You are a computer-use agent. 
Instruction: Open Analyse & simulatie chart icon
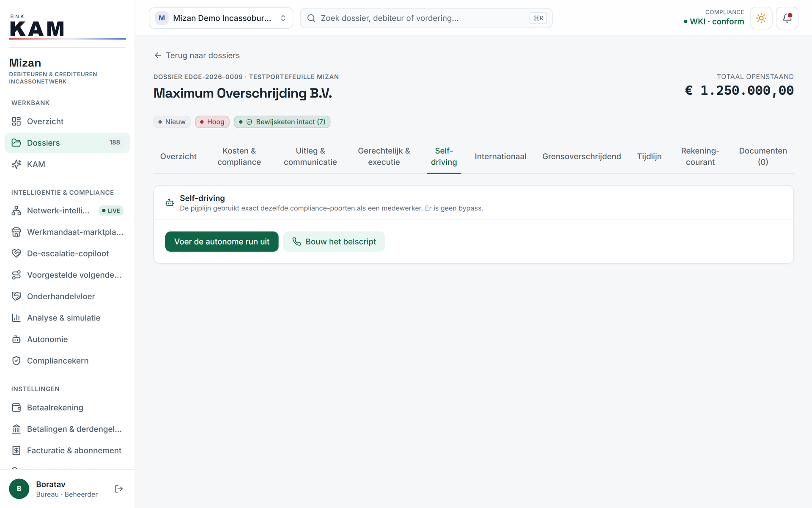16,318
